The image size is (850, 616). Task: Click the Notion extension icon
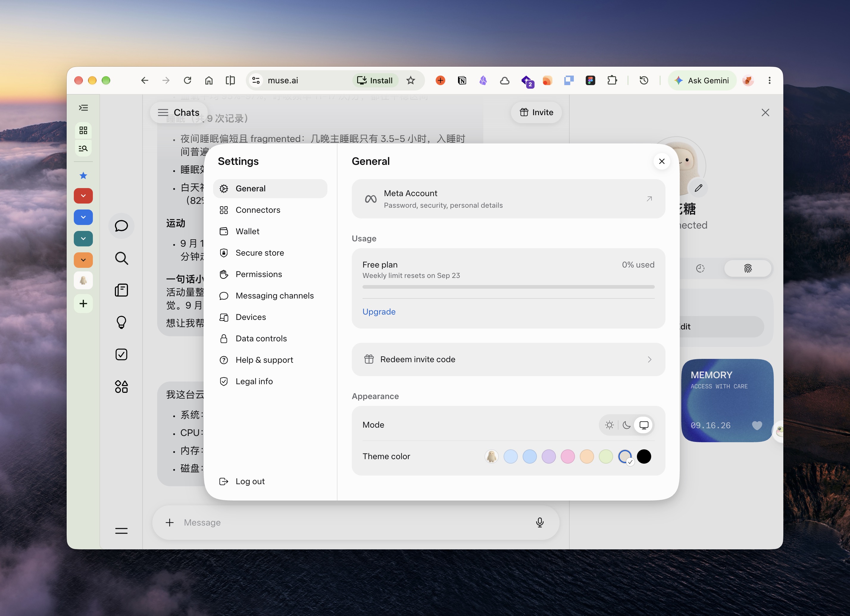(x=462, y=80)
